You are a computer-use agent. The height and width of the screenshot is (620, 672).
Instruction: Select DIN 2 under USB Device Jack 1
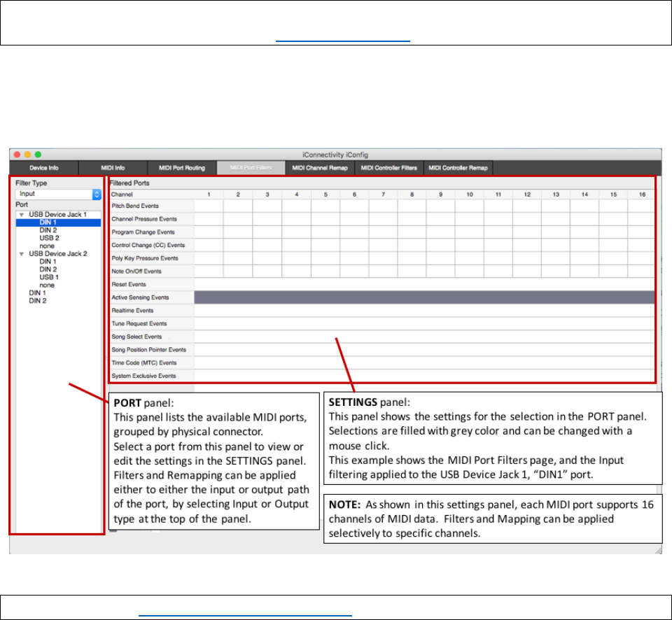(x=48, y=230)
